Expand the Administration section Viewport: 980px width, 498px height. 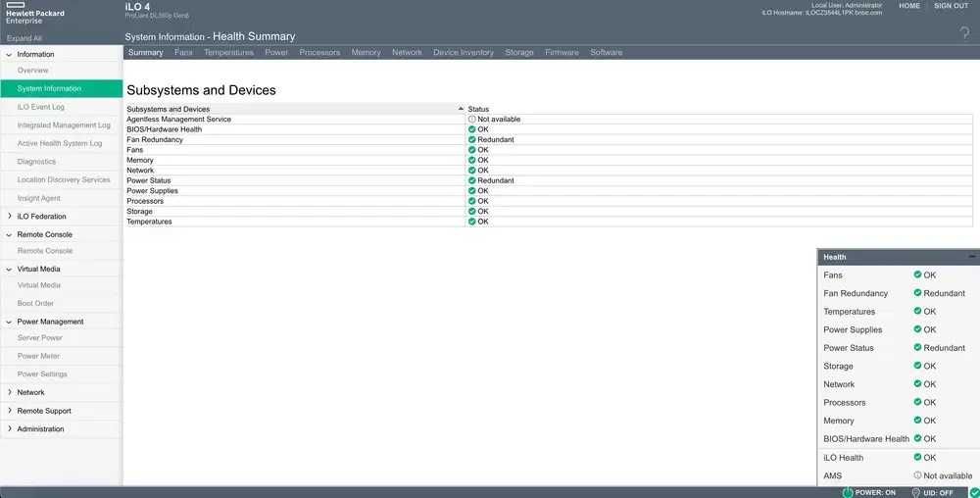(x=9, y=428)
